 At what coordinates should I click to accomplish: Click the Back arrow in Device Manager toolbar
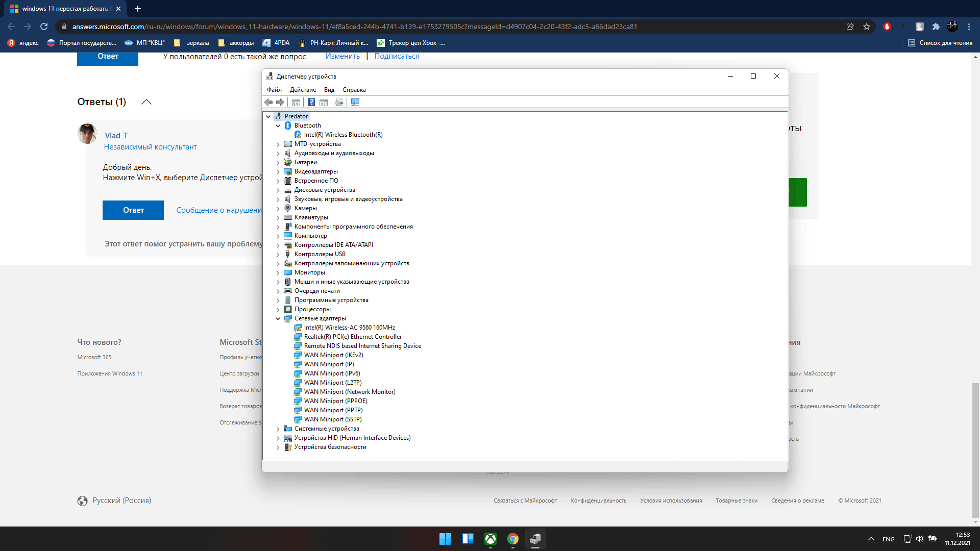click(268, 103)
